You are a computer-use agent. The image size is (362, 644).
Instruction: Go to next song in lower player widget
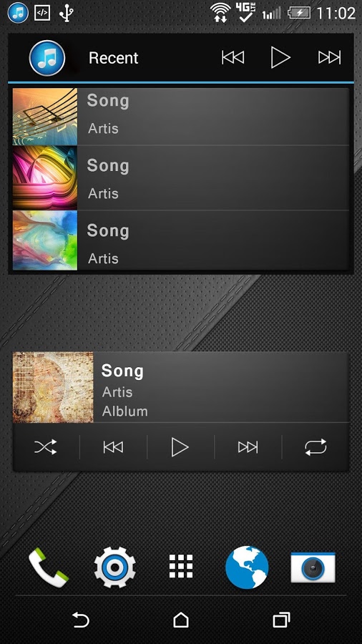tap(248, 447)
